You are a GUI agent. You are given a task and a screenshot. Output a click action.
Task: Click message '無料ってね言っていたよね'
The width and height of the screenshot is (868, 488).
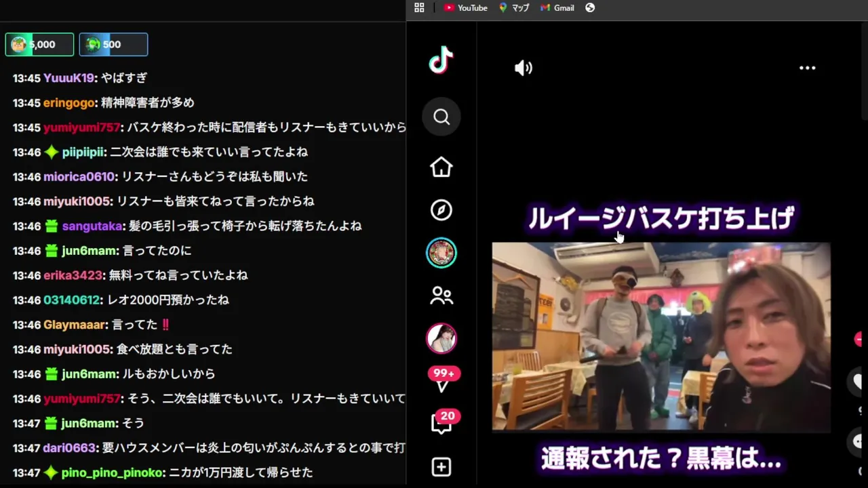[x=178, y=275]
